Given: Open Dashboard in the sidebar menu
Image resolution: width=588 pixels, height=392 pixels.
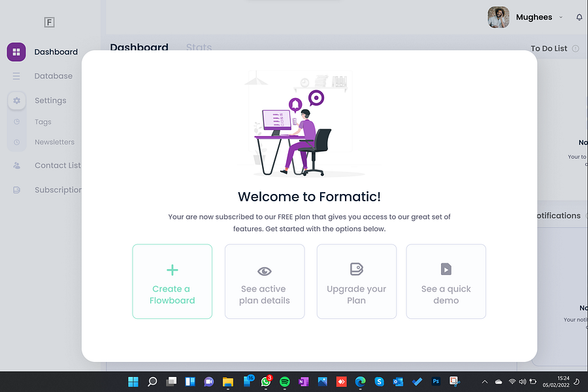Looking at the screenshot, I should (x=56, y=52).
